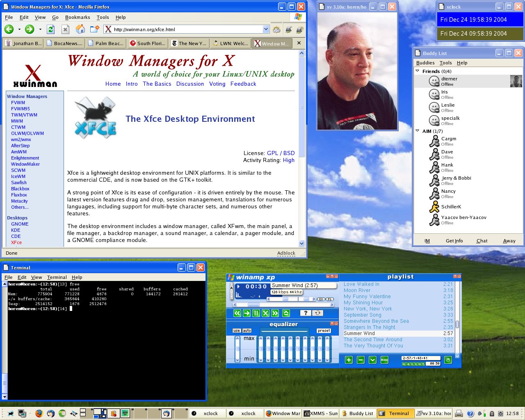Click Firefox Reload page icon
Viewport: 525px width, 420px height.
click(x=50, y=29)
